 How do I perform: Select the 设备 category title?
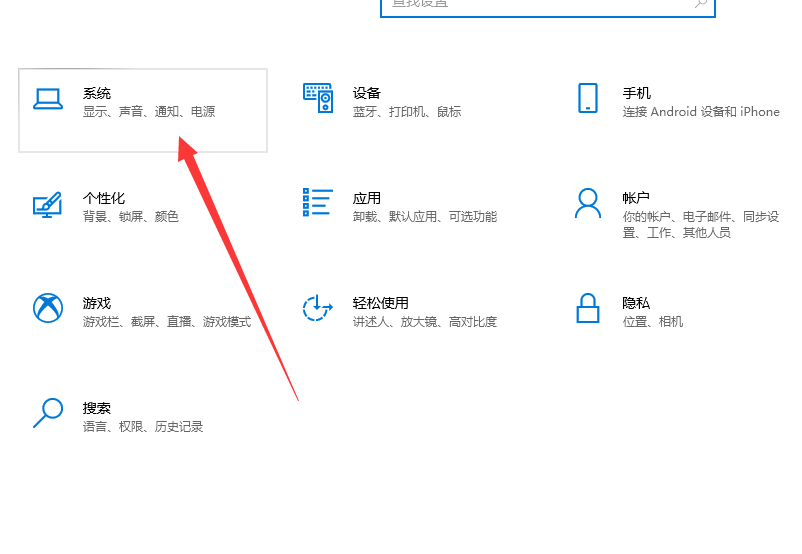tap(367, 93)
